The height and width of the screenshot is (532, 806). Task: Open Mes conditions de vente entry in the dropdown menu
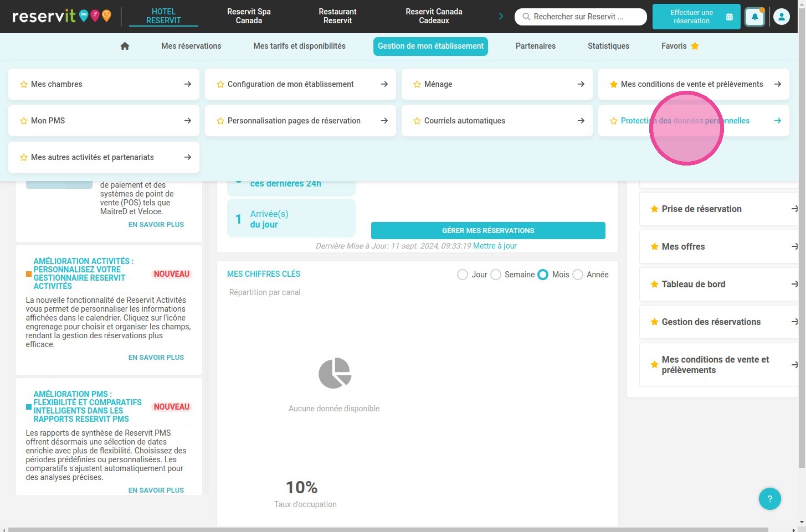pos(694,84)
